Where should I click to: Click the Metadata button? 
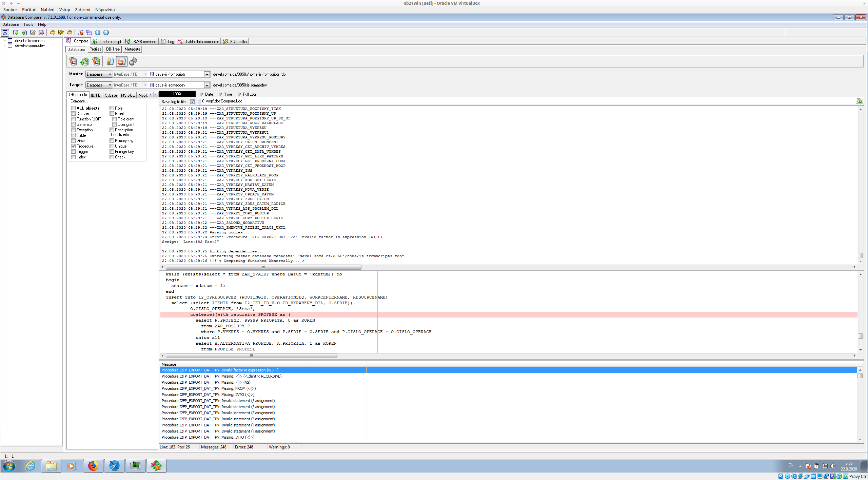coord(132,49)
